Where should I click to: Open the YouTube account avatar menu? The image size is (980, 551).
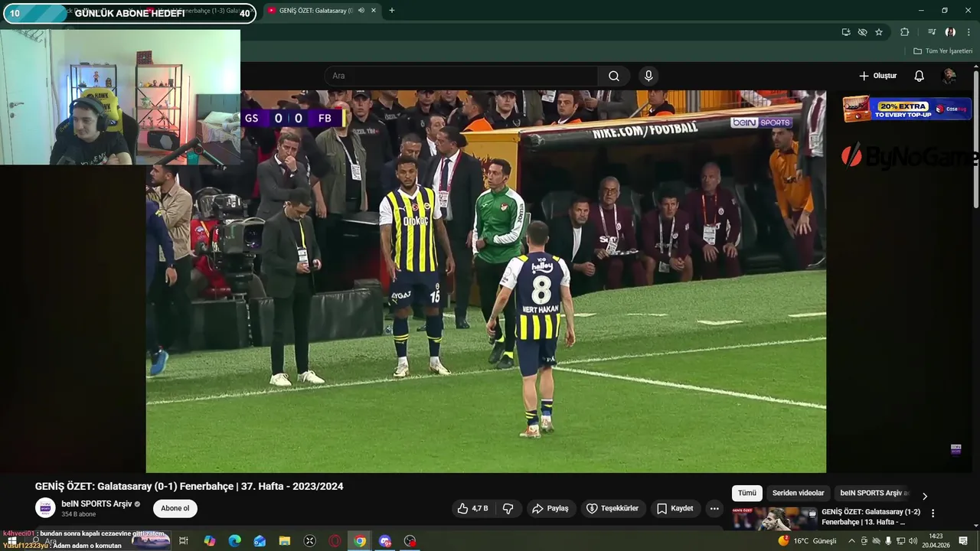point(949,76)
